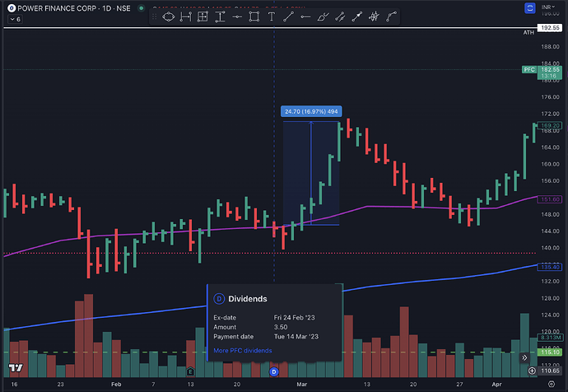Select the arrow line tool

point(356,16)
